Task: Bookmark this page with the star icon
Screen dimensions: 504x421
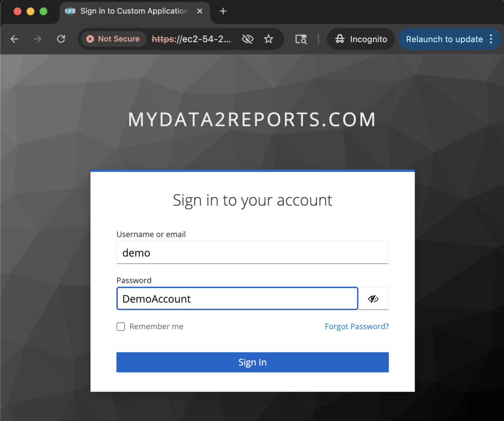Action: [268, 39]
